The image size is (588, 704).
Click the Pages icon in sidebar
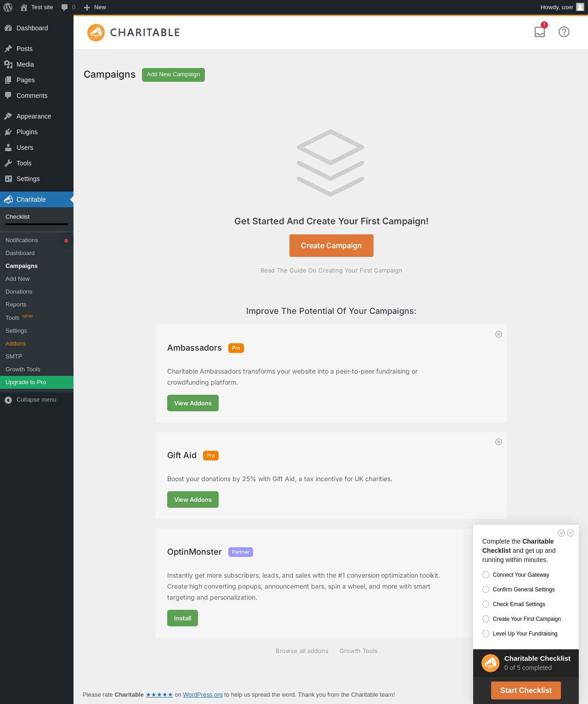tap(8, 80)
